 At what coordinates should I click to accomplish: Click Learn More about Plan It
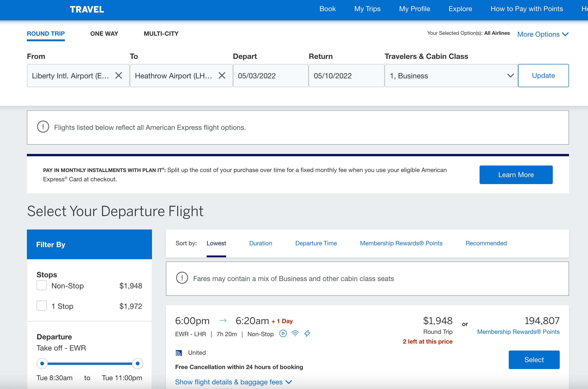pyautogui.click(x=516, y=175)
